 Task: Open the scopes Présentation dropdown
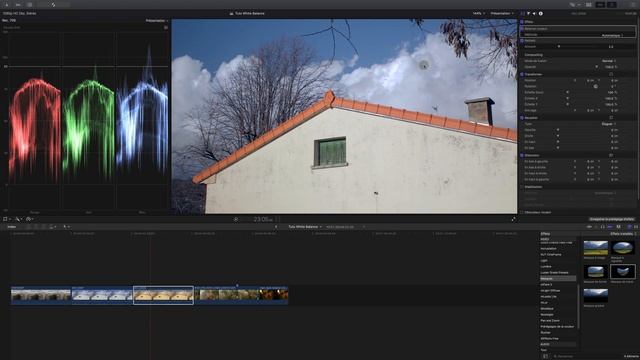(x=157, y=20)
